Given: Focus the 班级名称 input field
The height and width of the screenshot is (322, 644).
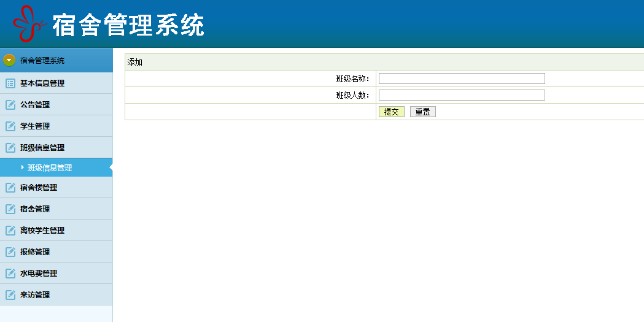Looking at the screenshot, I should pos(462,79).
